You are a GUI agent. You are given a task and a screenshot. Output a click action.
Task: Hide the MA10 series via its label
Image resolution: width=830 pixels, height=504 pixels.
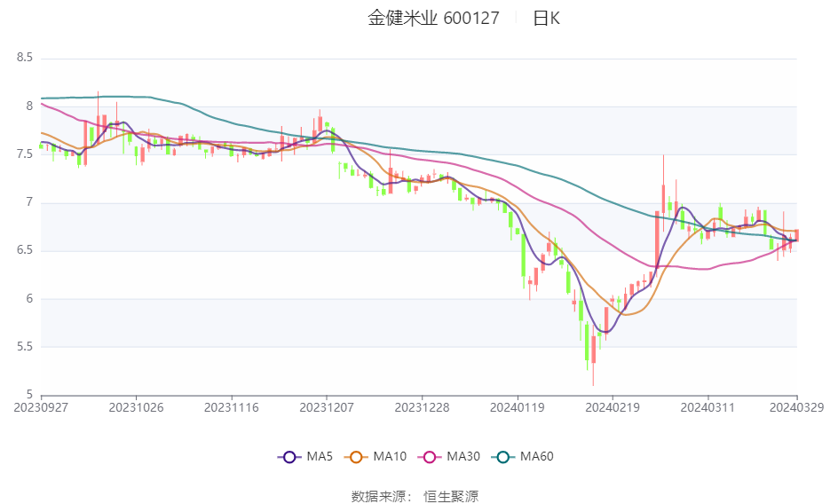point(390,456)
